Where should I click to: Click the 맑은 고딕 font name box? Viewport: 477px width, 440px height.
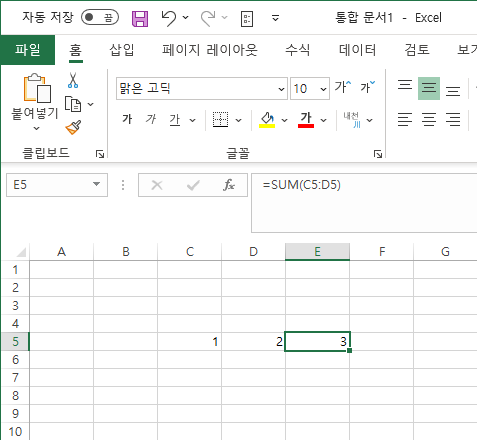[x=197, y=88]
